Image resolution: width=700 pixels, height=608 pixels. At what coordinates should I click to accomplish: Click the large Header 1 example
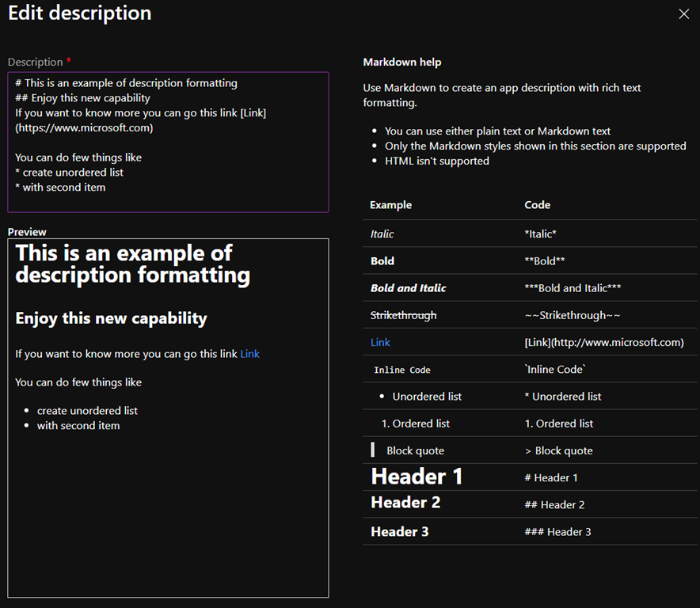tap(417, 477)
